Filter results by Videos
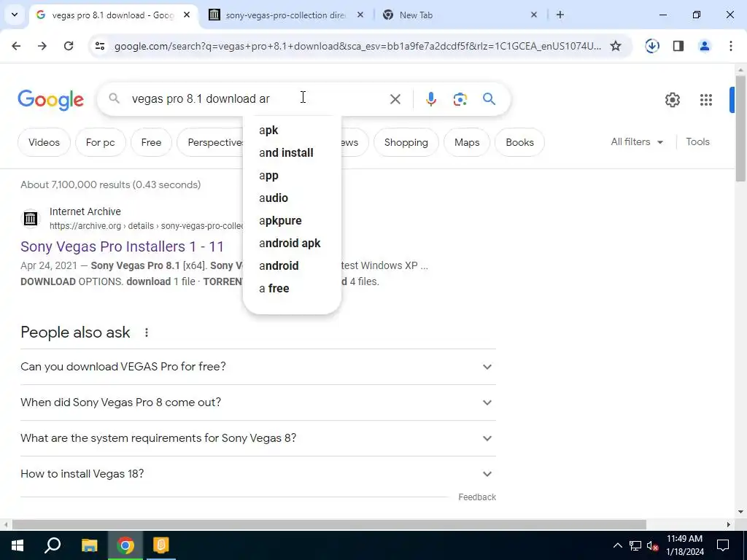Viewport: 747px width, 560px height. (x=44, y=142)
